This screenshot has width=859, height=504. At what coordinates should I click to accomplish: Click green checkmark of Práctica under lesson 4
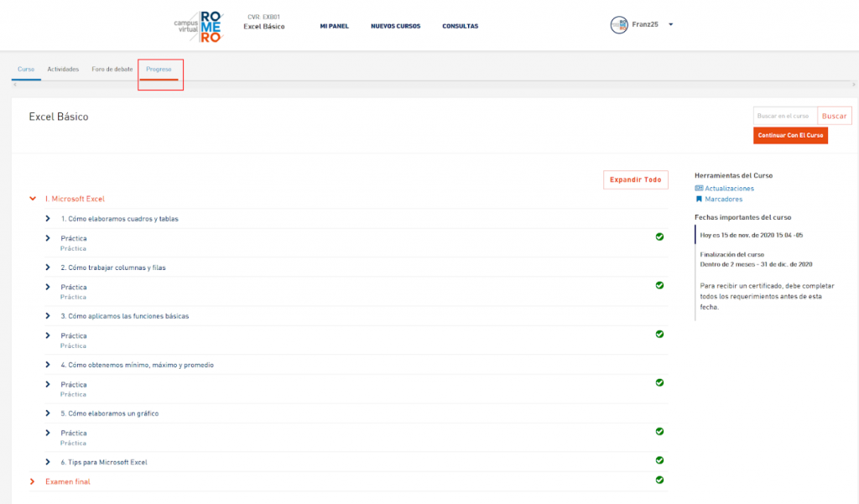pyautogui.click(x=659, y=382)
